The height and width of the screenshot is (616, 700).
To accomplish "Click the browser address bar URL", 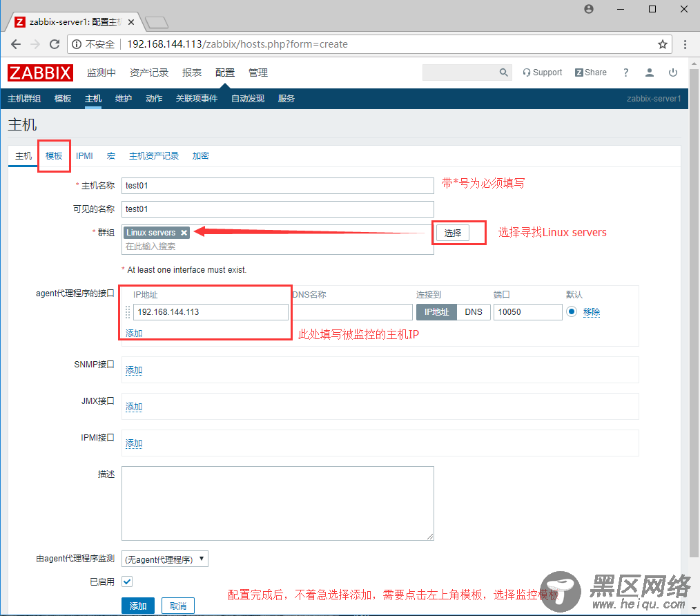I will (237, 44).
